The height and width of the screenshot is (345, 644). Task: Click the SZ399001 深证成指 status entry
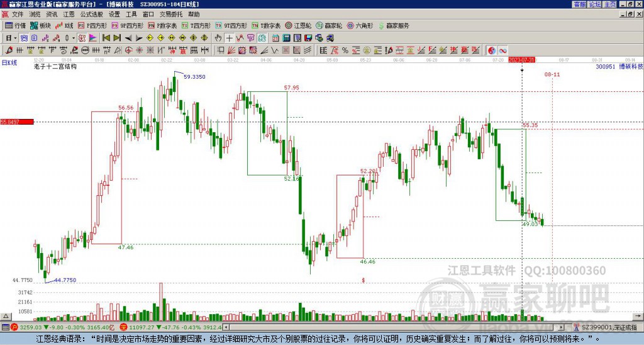[x=609, y=327]
